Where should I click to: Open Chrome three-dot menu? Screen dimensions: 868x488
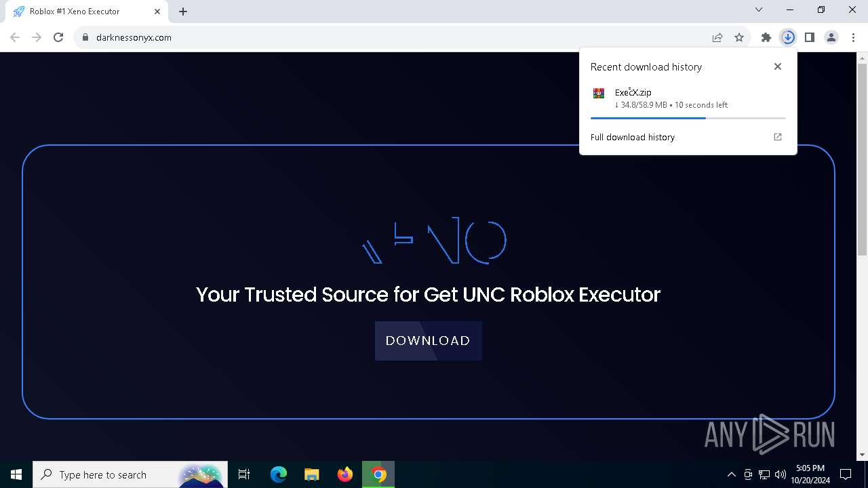click(853, 37)
